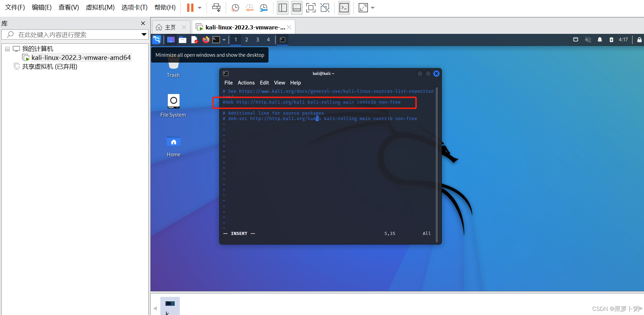Switch to workspace 3
The width and height of the screenshot is (644, 315).
[x=258, y=40]
